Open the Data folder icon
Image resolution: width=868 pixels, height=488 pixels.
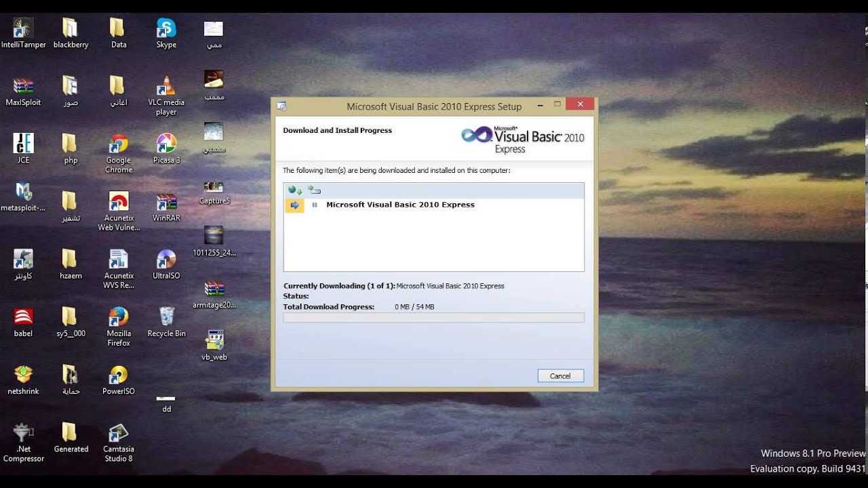tap(118, 28)
